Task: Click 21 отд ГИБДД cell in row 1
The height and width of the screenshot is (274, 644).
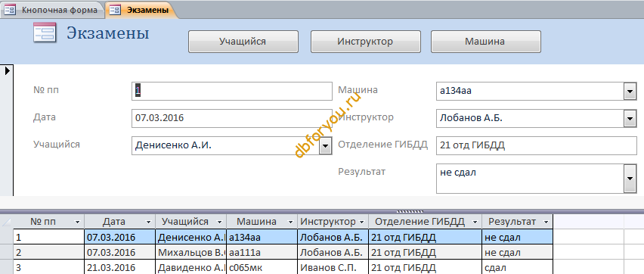Action: click(x=425, y=238)
